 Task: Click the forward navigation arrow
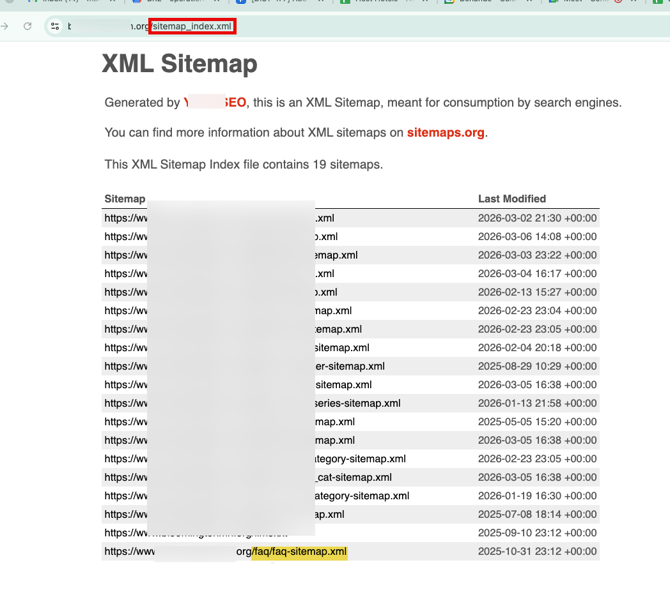pos(6,26)
